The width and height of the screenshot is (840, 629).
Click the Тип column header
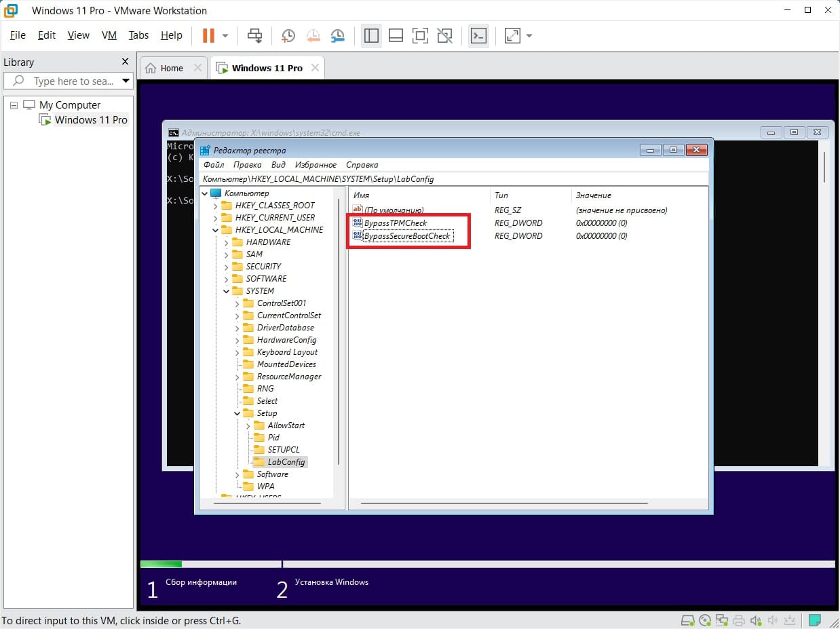pos(531,195)
